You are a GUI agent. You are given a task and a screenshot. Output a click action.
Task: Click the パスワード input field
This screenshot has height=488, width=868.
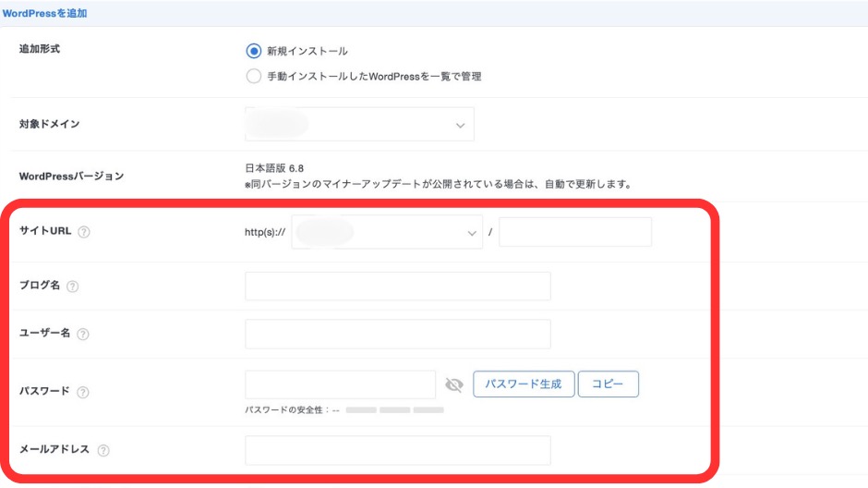pyautogui.click(x=341, y=384)
